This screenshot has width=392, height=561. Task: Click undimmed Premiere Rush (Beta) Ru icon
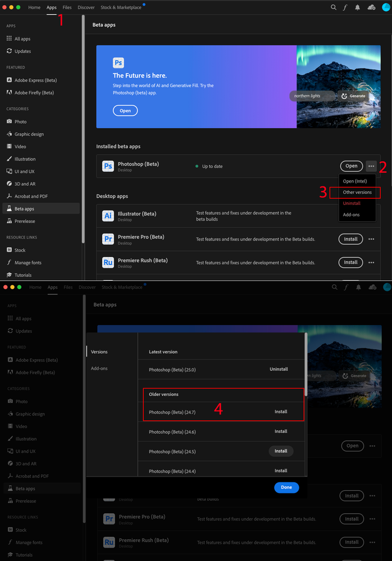(108, 262)
